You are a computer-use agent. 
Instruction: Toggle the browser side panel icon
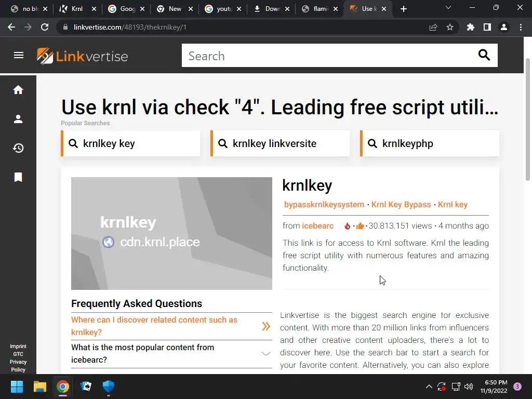[487, 27]
